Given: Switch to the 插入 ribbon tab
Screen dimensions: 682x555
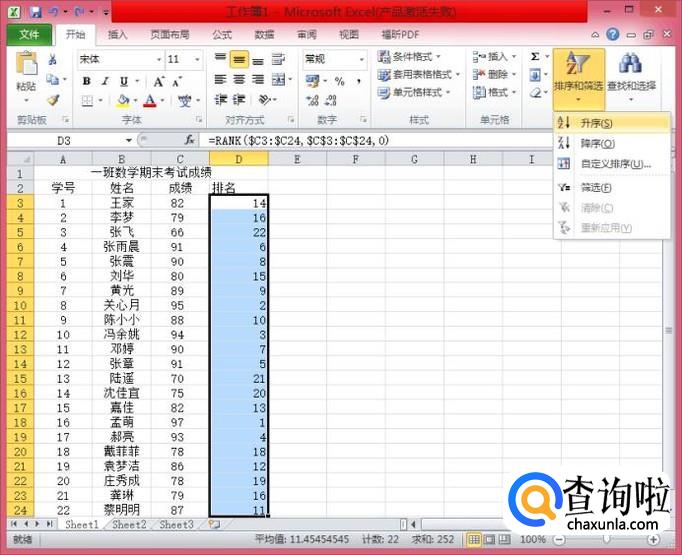Looking at the screenshot, I should (x=117, y=35).
